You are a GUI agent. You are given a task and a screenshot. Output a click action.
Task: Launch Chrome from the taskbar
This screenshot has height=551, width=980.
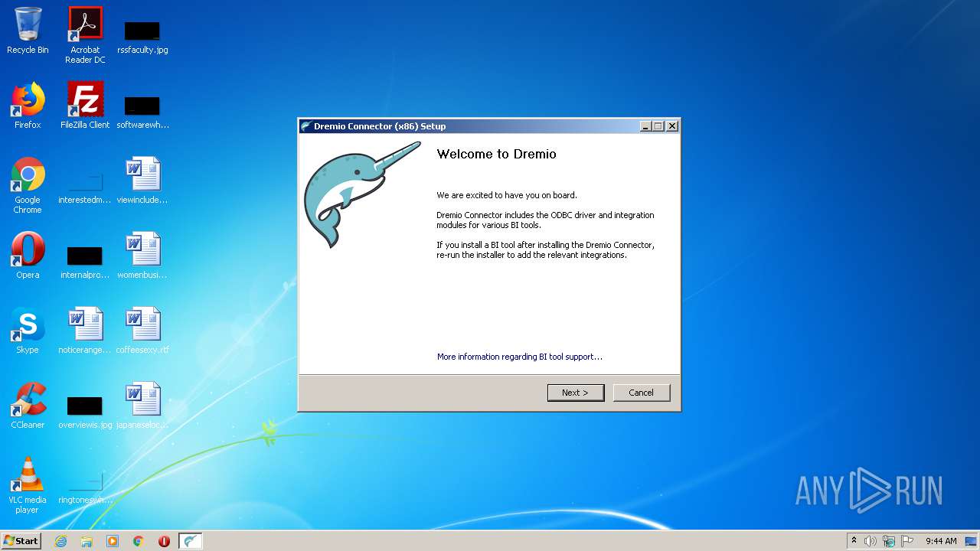click(x=139, y=541)
